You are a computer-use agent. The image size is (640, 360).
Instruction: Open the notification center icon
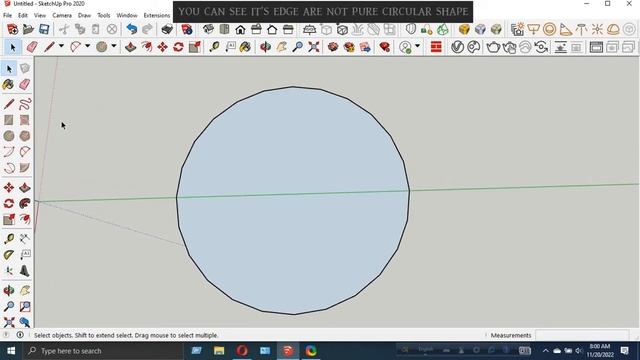[624, 351]
